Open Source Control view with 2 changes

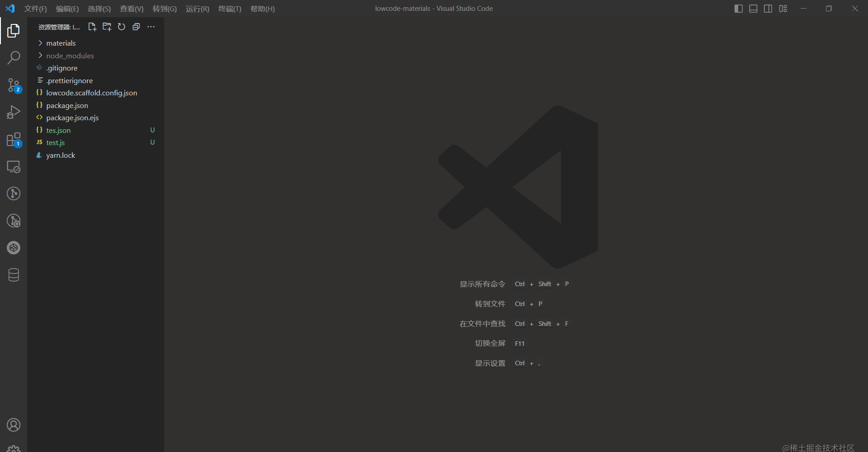point(14,85)
